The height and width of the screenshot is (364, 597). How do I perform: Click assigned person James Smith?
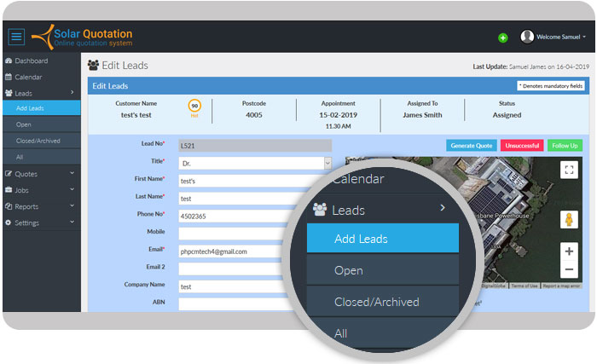tap(422, 115)
